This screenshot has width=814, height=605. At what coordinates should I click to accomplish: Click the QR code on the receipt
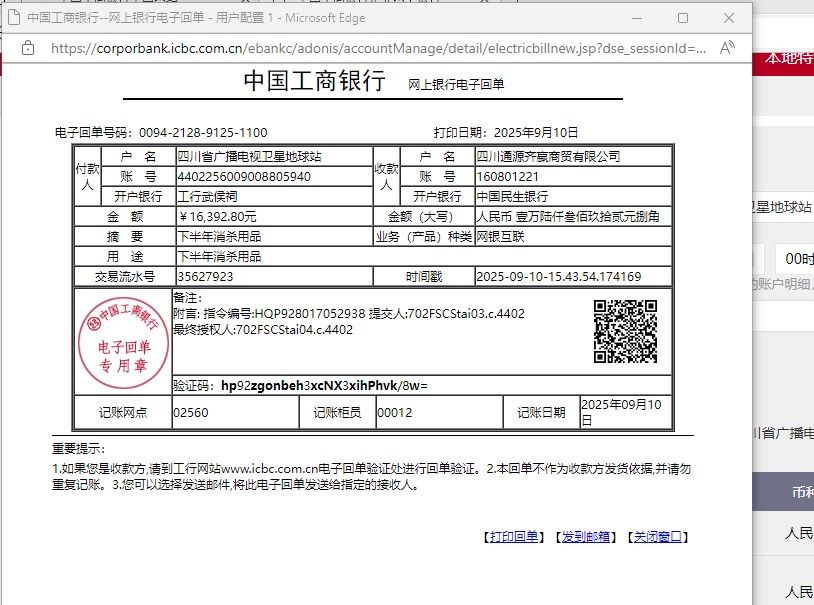[626, 331]
